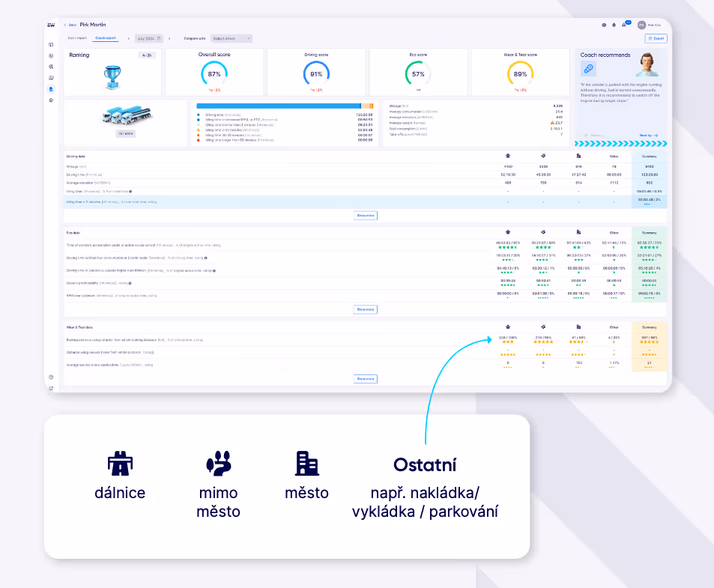Show the next coach tip

point(648,135)
